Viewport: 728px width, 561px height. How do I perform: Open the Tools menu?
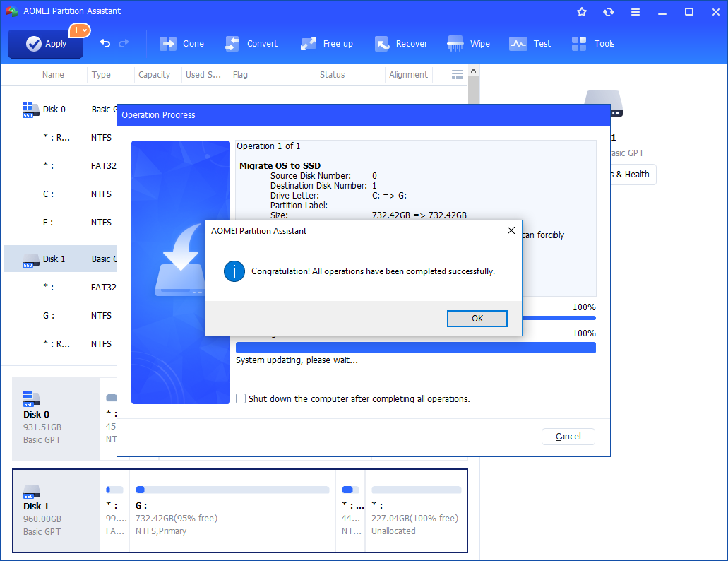(593, 44)
